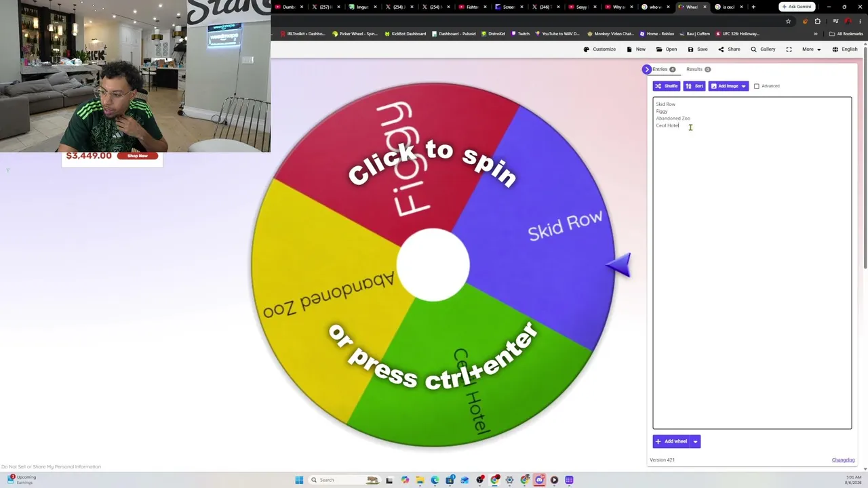Viewport: 868px width, 488px height.
Task: Open the DistroKid bookmark
Action: click(492, 34)
